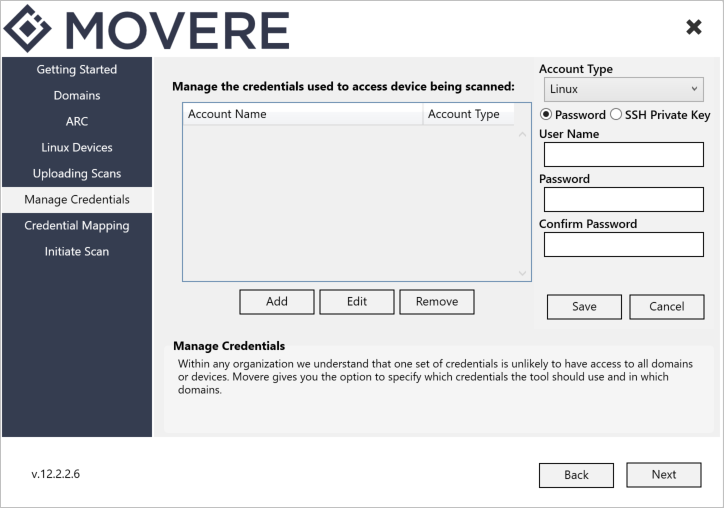Click the credentials list scroll-down arrow

pos(522,273)
